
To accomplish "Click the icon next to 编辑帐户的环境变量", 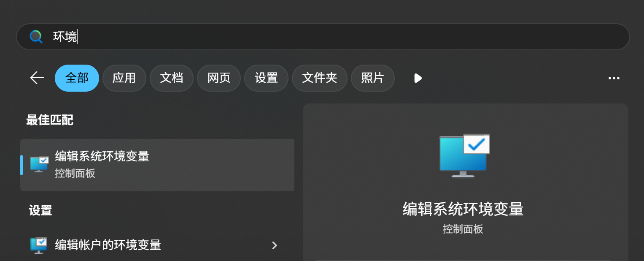I will (x=39, y=245).
